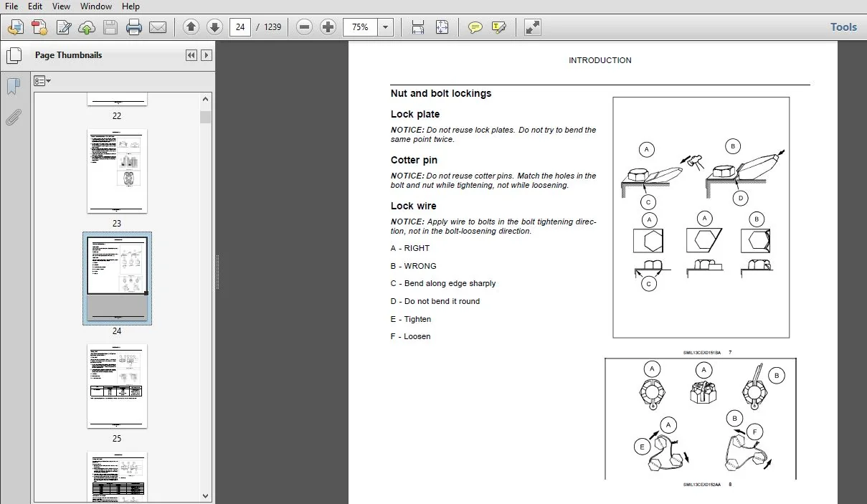Click figure caption 'SMIL13CEX0152AA'
867x504 pixels.
click(x=701, y=485)
